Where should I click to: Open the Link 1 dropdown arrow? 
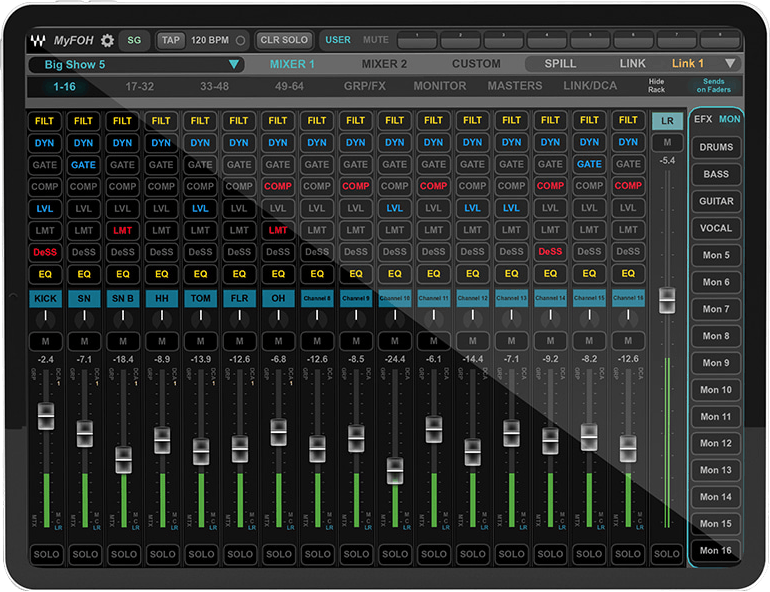[730, 64]
